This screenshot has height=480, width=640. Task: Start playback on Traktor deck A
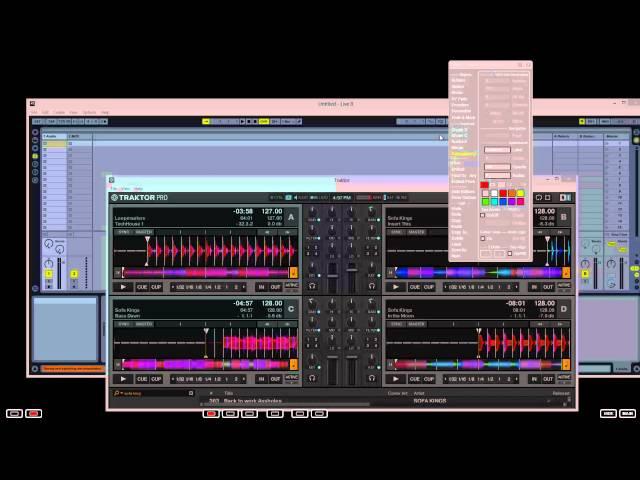(123, 287)
